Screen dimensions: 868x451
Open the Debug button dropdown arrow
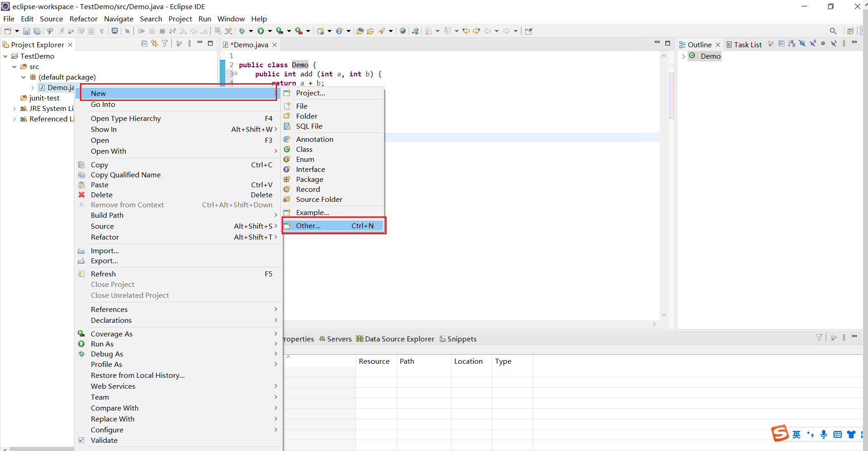(251, 31)
